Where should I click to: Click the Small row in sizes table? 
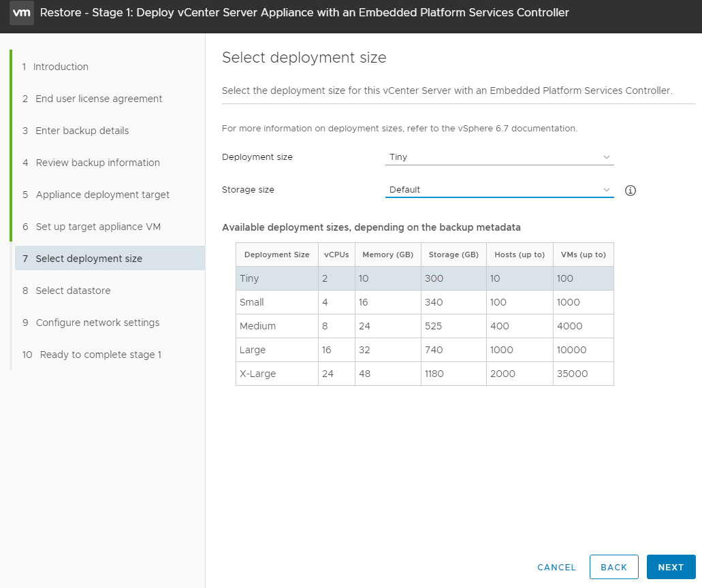(424, 302)
